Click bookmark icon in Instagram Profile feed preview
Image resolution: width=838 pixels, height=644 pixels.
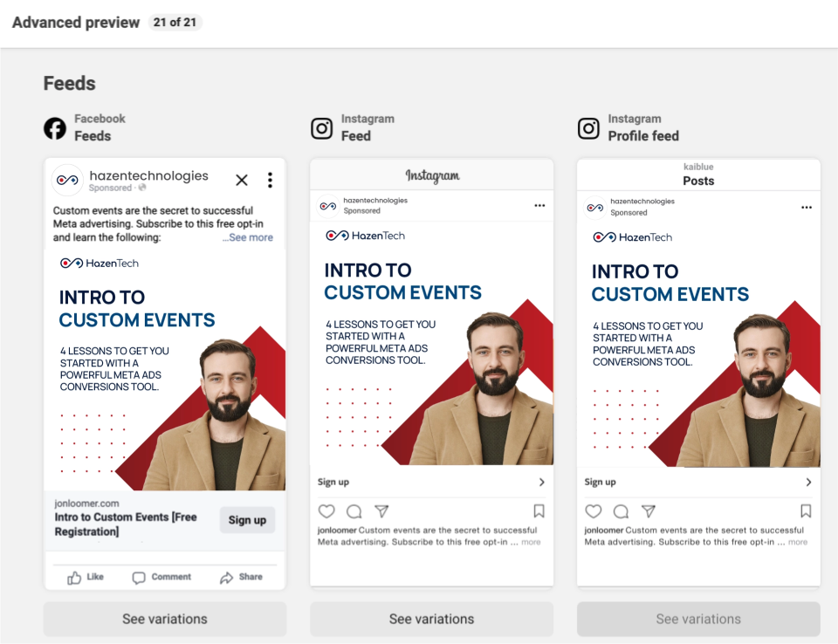coord(806,511)
